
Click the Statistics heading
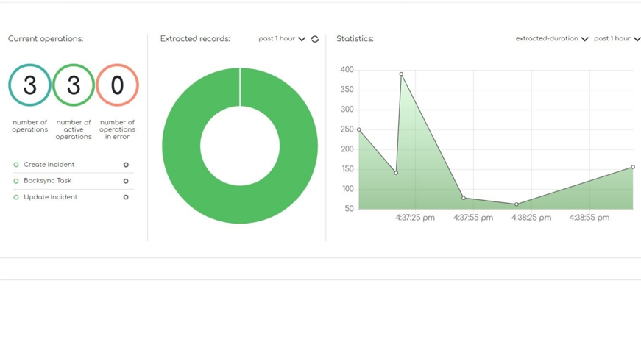pos(355,39)
